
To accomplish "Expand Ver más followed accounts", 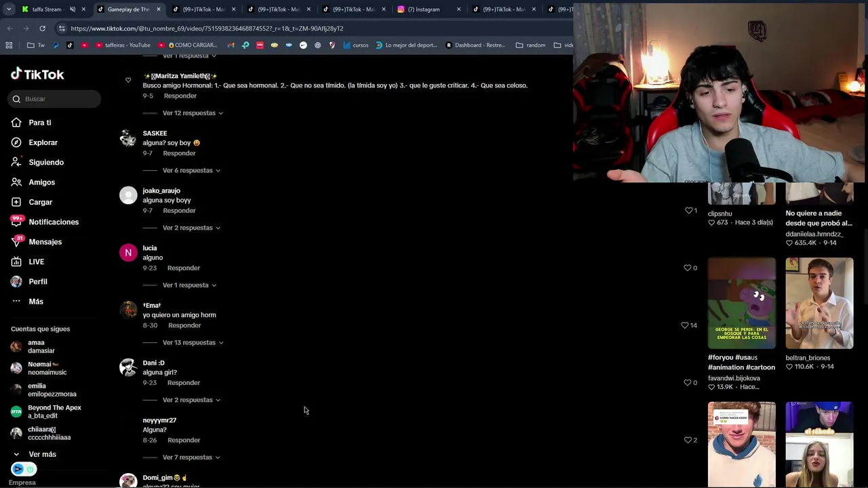I will point(34,454).
